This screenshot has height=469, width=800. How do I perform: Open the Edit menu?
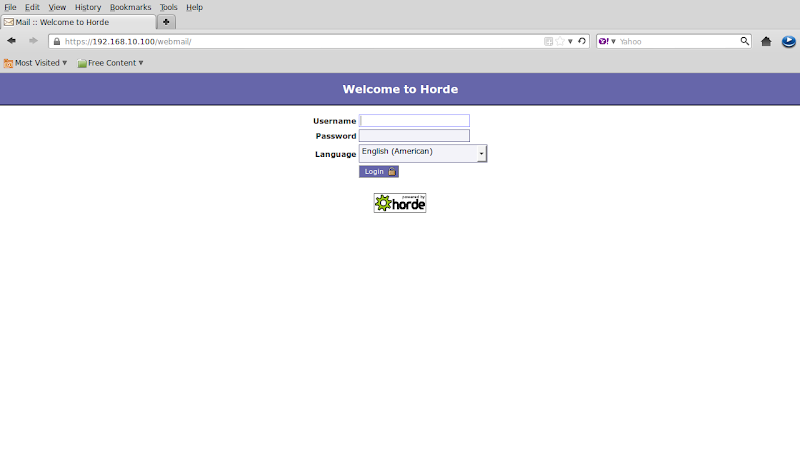tap(32, 7)
